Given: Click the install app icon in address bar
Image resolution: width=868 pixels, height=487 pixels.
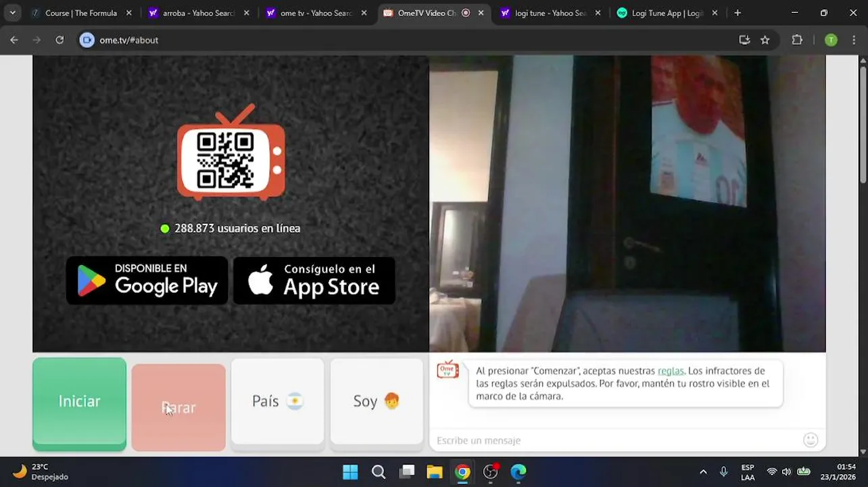Looking at the screenshot, I should pyautogui.click(x=744, y=40).
